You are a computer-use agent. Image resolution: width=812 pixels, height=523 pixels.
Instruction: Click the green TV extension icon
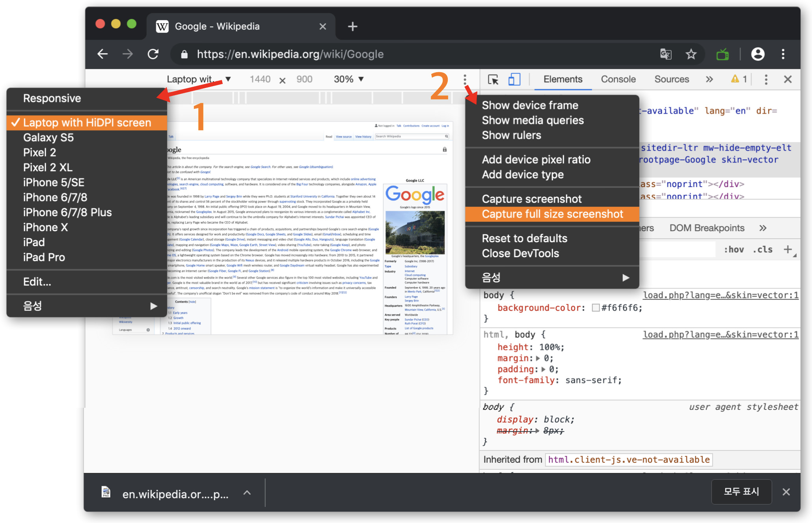722,54
